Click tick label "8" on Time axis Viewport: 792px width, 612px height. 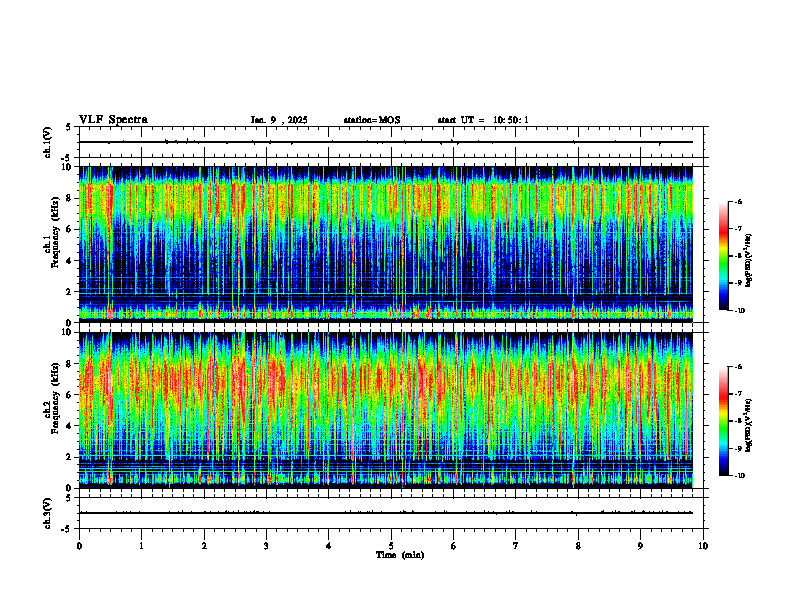[x=578, y=546]
